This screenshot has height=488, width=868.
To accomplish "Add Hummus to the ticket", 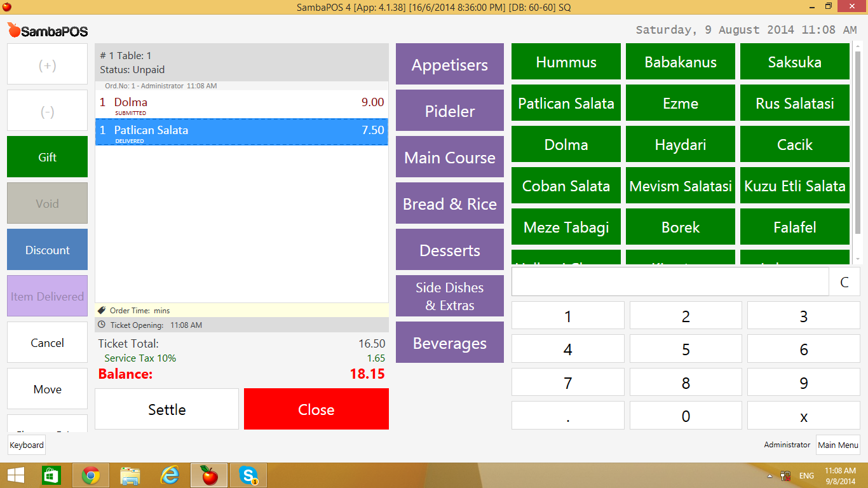I will pyautogui.click(x=566, y=62).
